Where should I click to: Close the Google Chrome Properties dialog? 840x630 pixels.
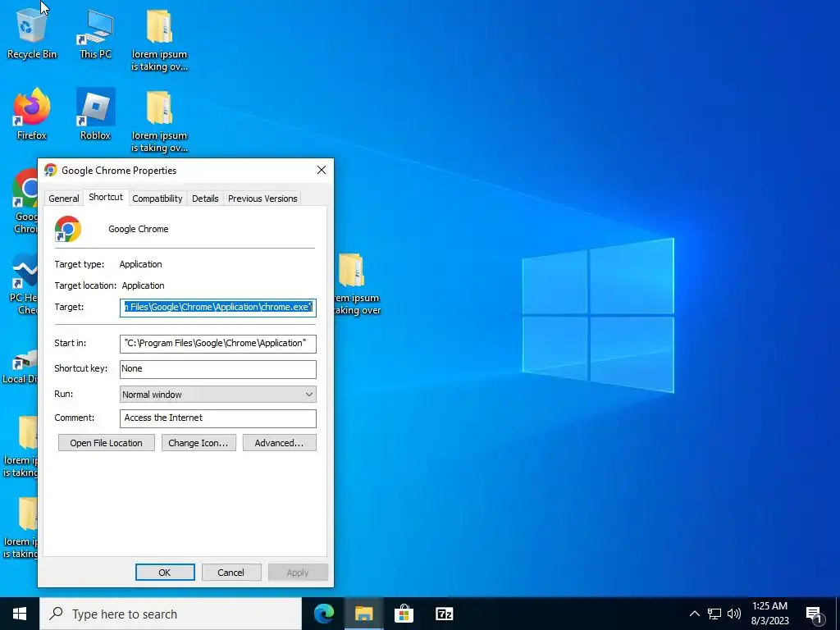[322, 170]
